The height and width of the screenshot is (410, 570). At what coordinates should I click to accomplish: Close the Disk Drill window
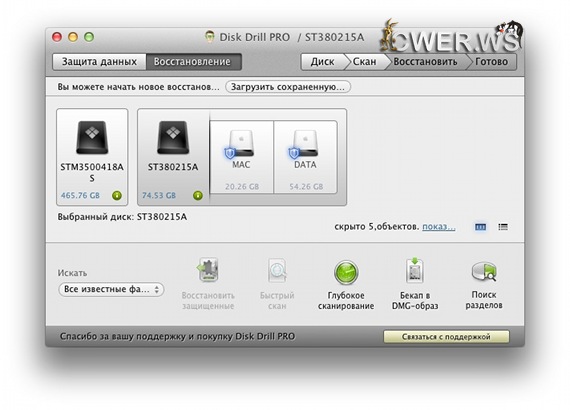click(57, 37)
